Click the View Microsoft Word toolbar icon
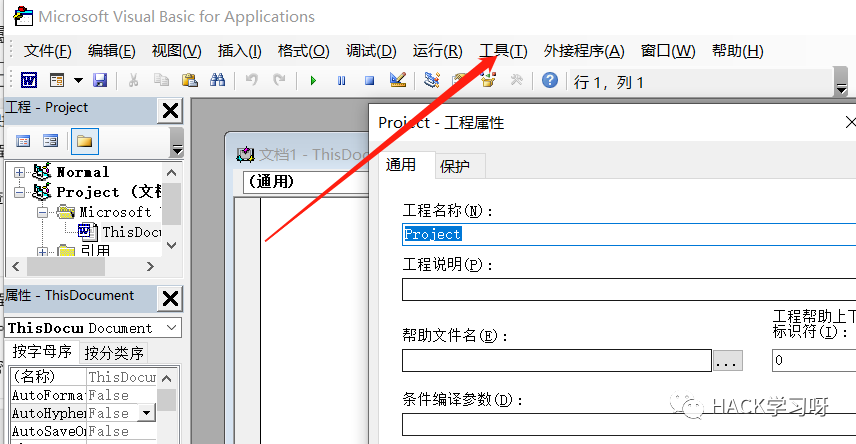This screenshot has height=444, width=856. click(29, 80)
